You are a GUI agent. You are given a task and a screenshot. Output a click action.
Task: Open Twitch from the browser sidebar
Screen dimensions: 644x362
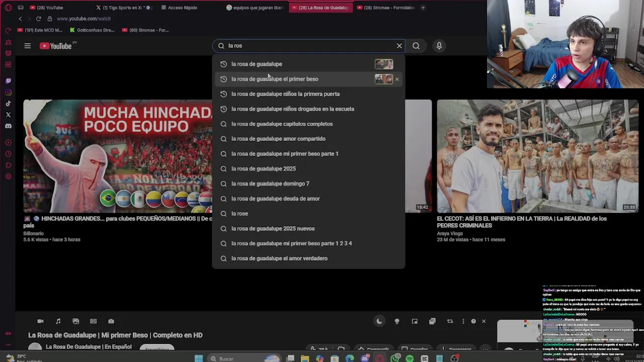(x=8, y=81)
